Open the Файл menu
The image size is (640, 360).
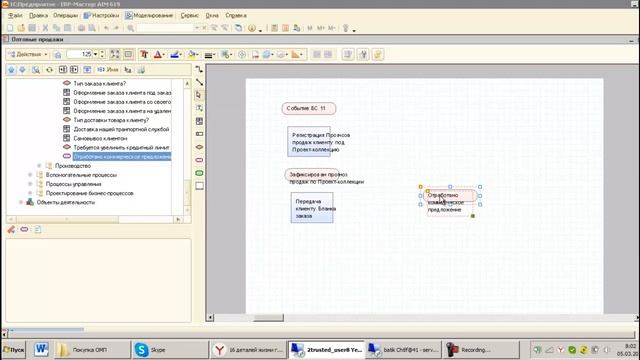(x=15, y=16)
